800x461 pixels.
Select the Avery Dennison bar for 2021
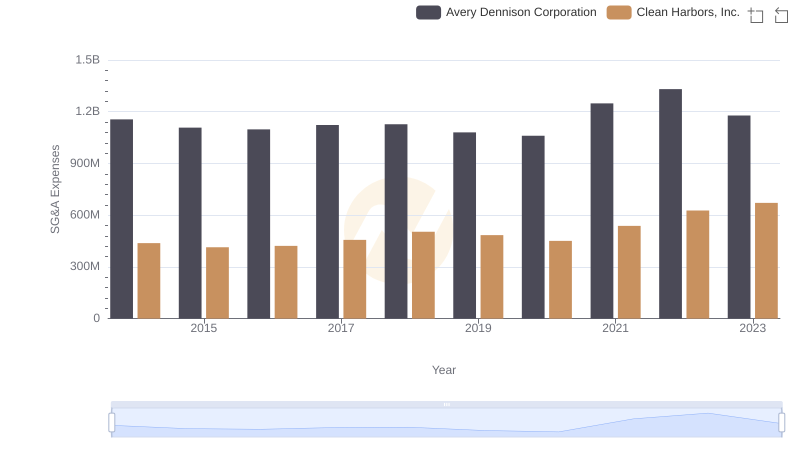point(602,211)
